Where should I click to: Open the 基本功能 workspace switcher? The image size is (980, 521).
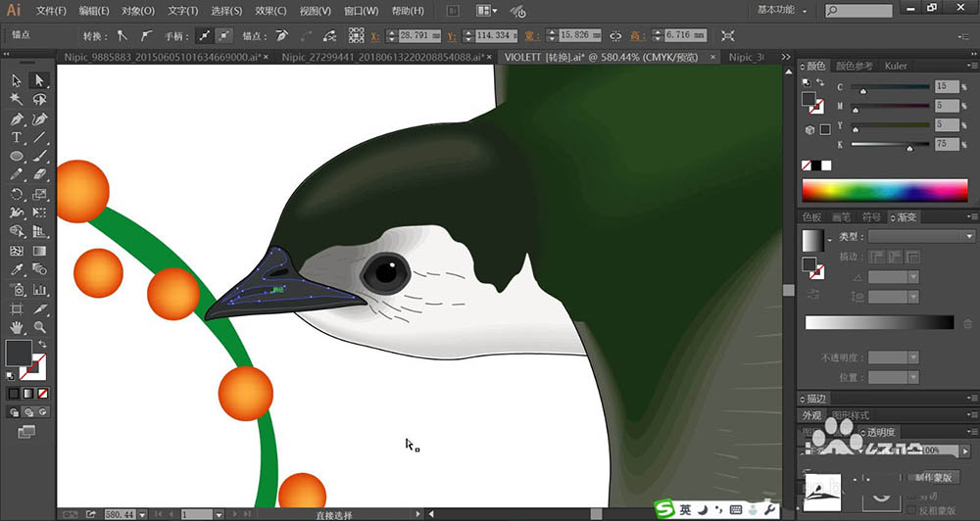(x=781, y=10)
